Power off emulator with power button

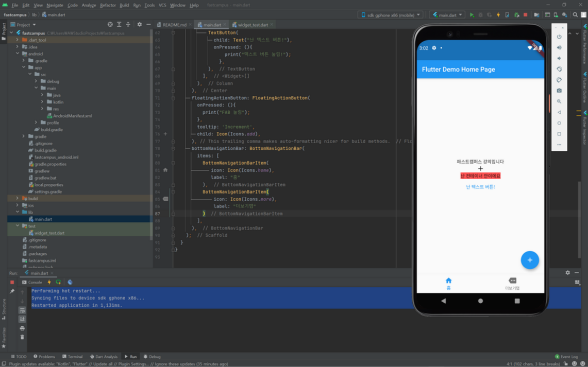(559, 37)
